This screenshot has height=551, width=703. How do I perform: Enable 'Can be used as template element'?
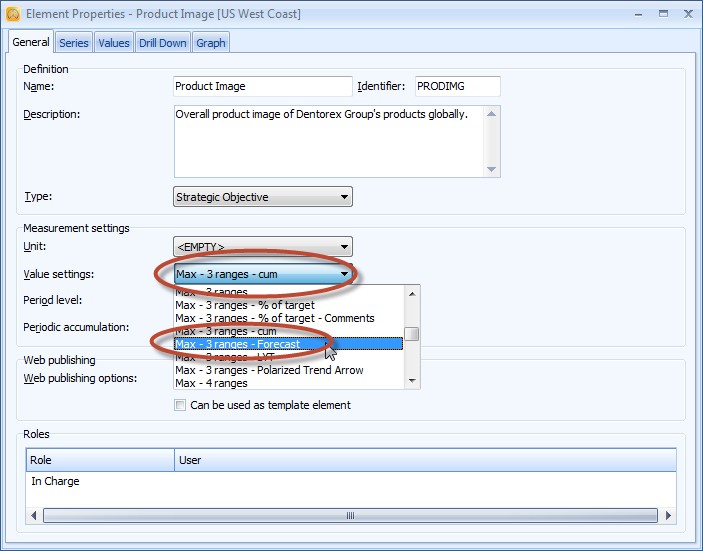pos(180,405)
